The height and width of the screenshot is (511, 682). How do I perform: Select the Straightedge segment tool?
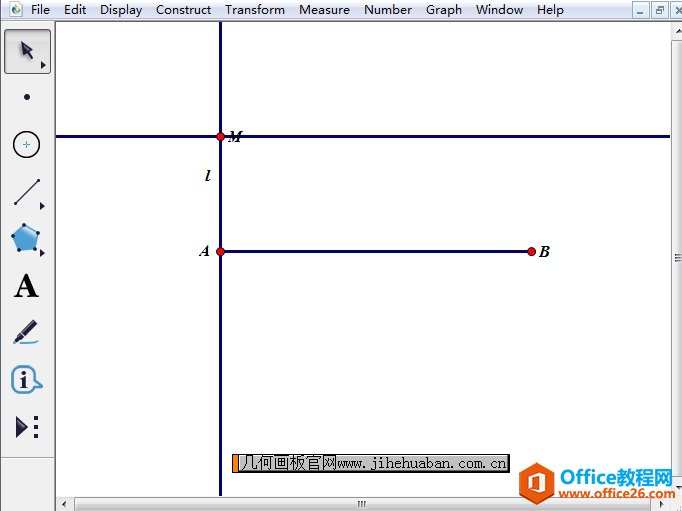tap(27, 192)
